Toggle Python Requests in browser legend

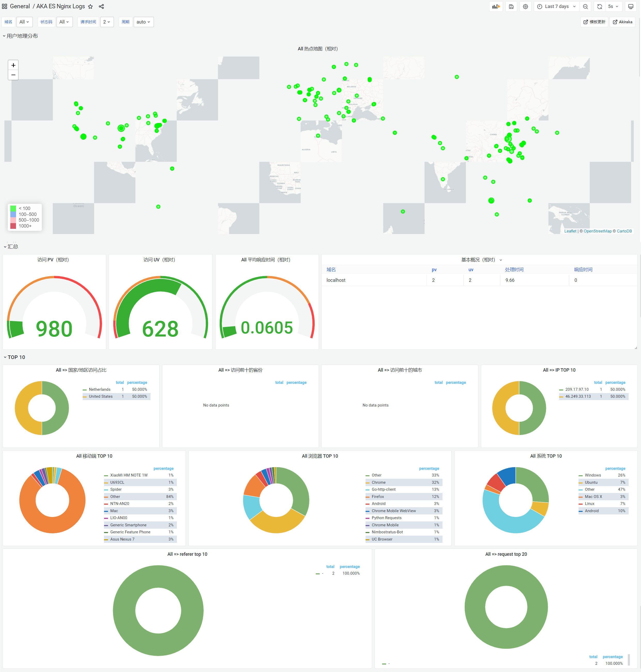click(x=386, y=518)
